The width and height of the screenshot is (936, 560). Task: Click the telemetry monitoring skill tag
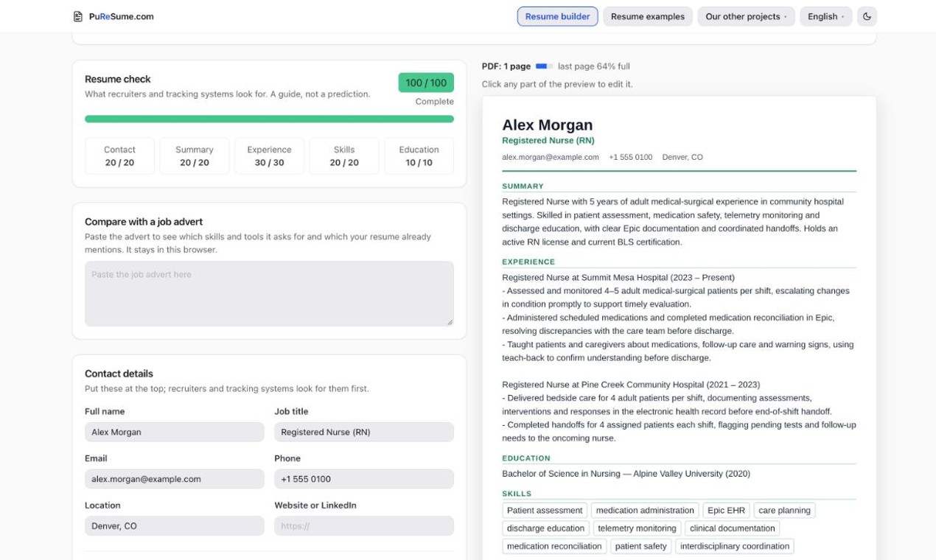[637, 528]
